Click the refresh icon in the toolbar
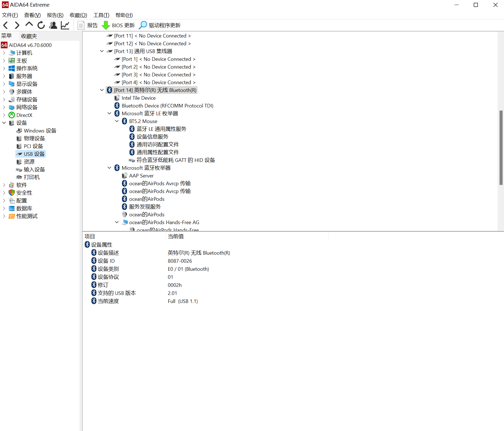This screenshot has width=504, height=431. point(41,25)
